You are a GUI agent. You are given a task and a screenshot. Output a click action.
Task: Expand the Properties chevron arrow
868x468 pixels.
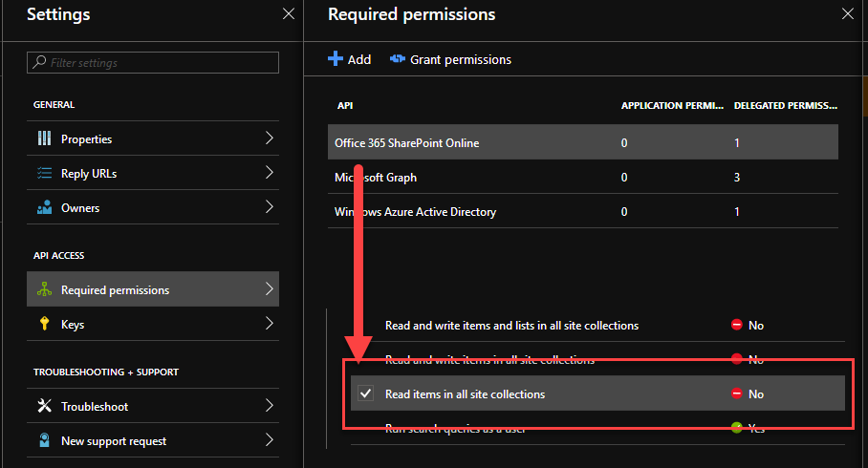(x=269, y=139)
